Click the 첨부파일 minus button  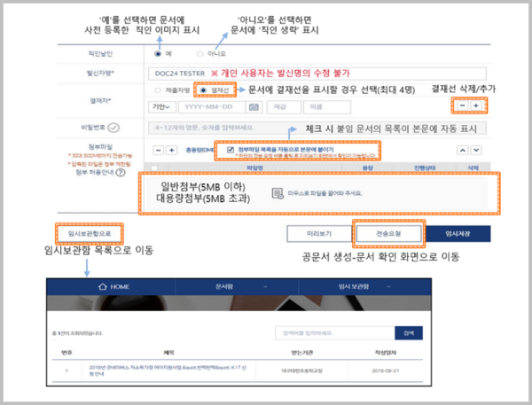coord(159,150)
